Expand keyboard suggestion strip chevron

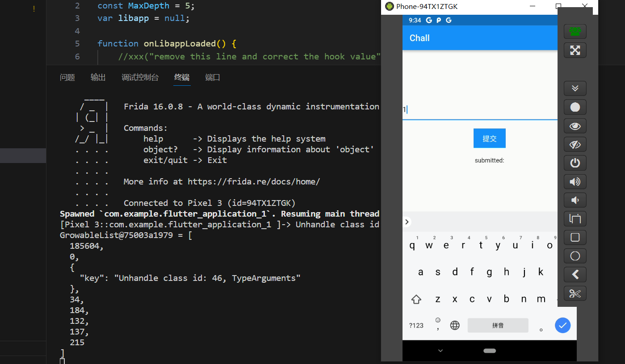click(407, 222)
